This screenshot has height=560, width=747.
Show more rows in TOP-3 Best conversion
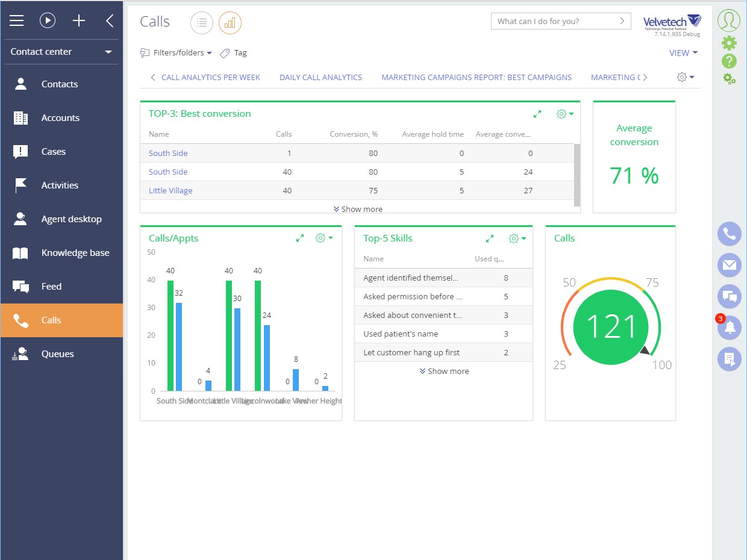(357, 208)
